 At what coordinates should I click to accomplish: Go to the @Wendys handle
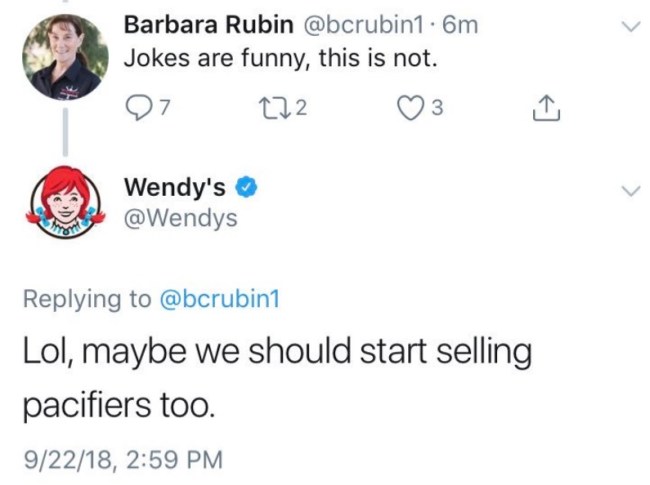tap(180, 217)
